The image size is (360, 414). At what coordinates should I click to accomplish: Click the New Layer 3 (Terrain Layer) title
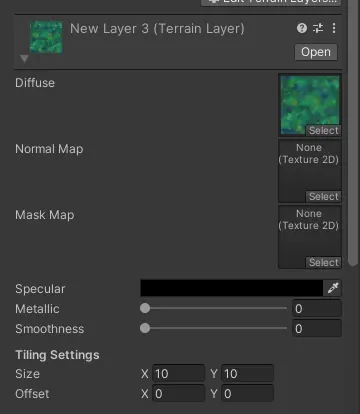(157, 29)
